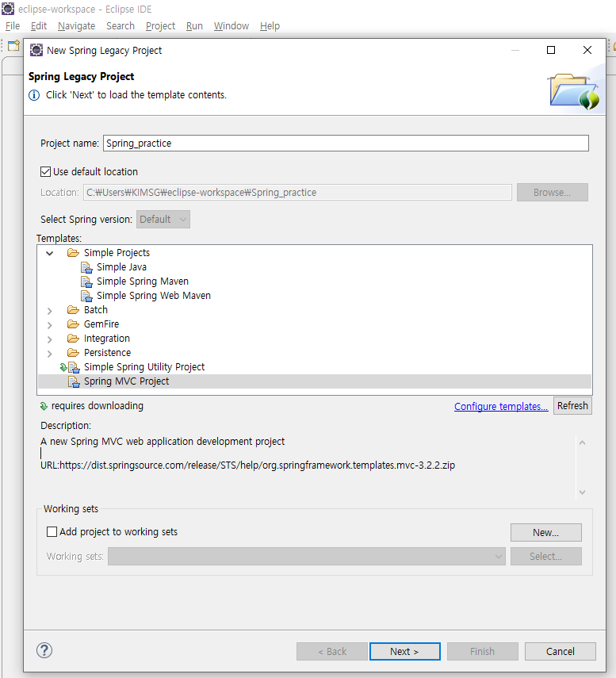Image resolution: width=616 pixels, height=678 pixels.
Task: Open the Search menu
Action: pyautogui.click(x=121, y=26)
